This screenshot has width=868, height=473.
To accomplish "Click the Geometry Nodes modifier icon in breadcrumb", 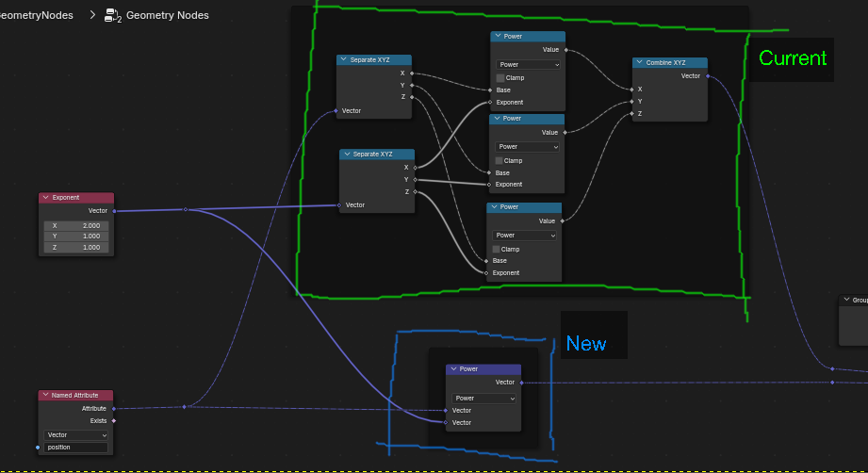I will (x=112, y=15).
